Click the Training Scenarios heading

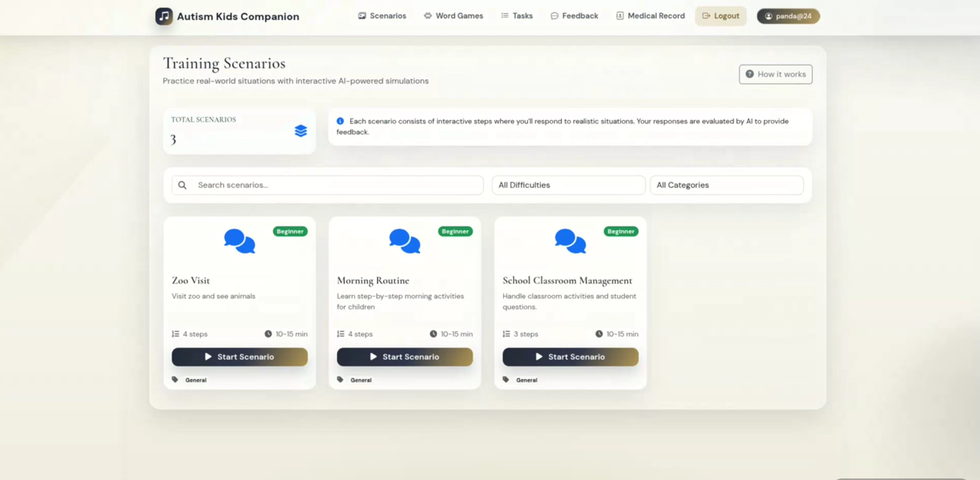tap(224, 63)
